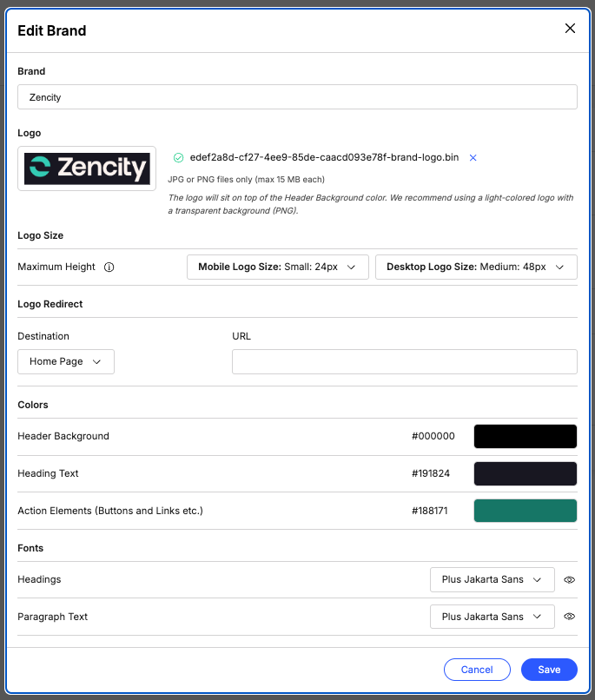This screenshot has height=700, width=595.
Task: Click the Brand name input field
Action: tap(297, 97)
